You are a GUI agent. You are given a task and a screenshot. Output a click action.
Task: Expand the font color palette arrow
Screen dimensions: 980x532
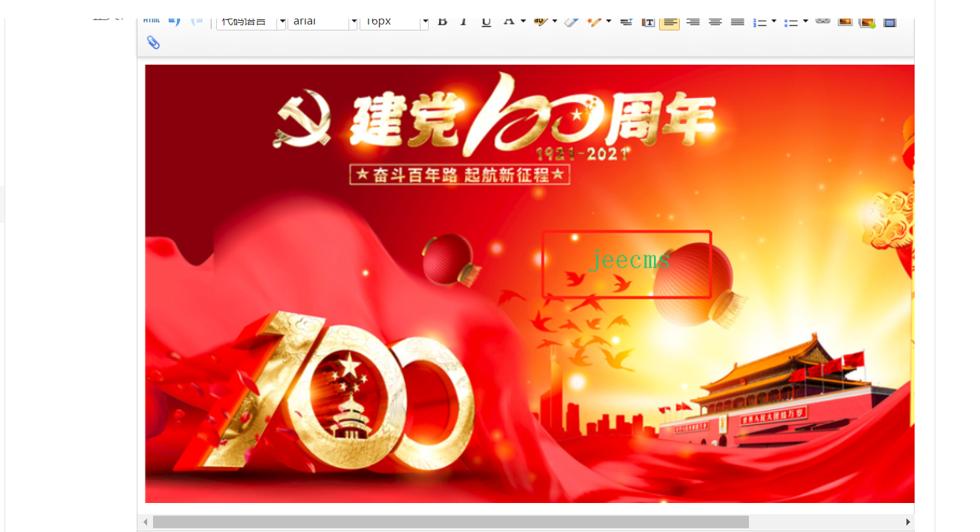523,21
